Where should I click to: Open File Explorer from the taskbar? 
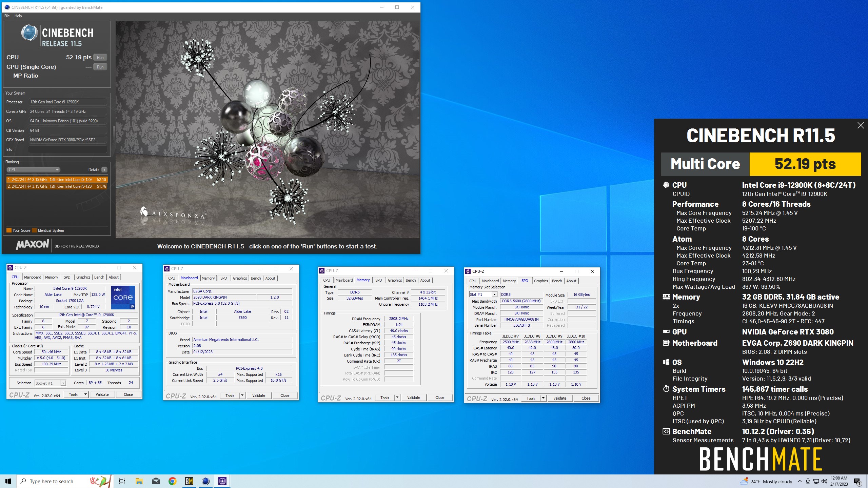click(139, 481)
